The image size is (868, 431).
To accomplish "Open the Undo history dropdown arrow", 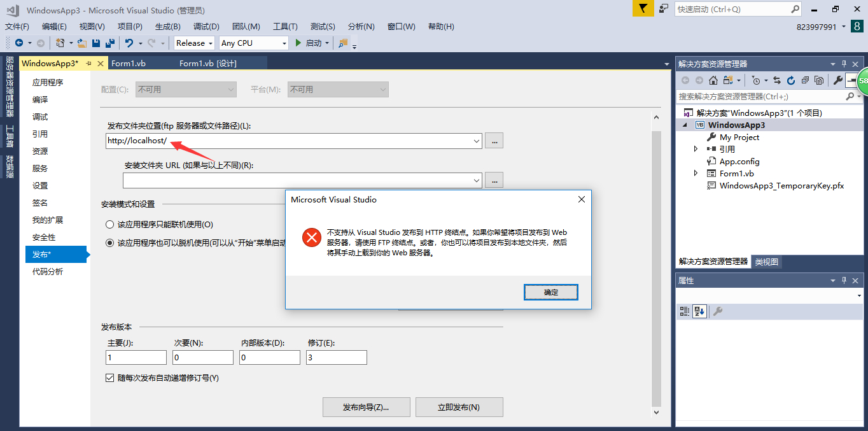I will click(x=140, y=43).
